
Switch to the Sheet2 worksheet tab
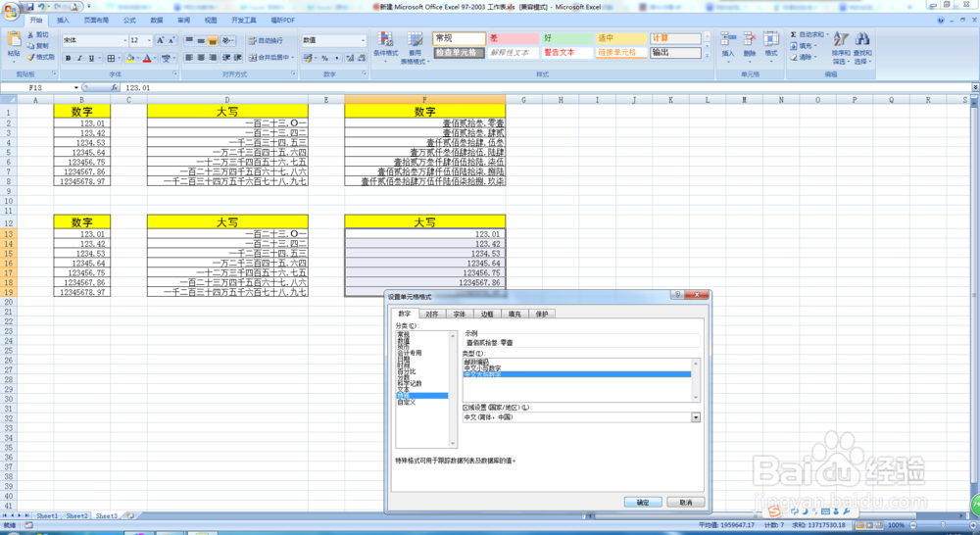click(76, 516)
